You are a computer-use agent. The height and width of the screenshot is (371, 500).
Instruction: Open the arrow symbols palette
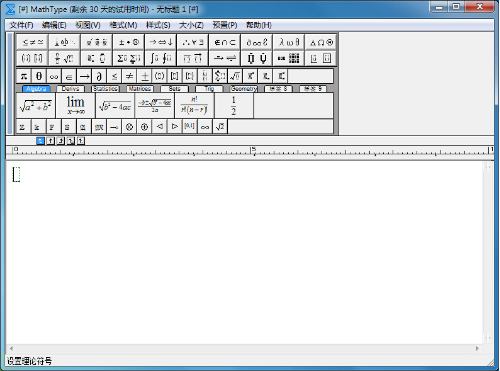(161, 42)
